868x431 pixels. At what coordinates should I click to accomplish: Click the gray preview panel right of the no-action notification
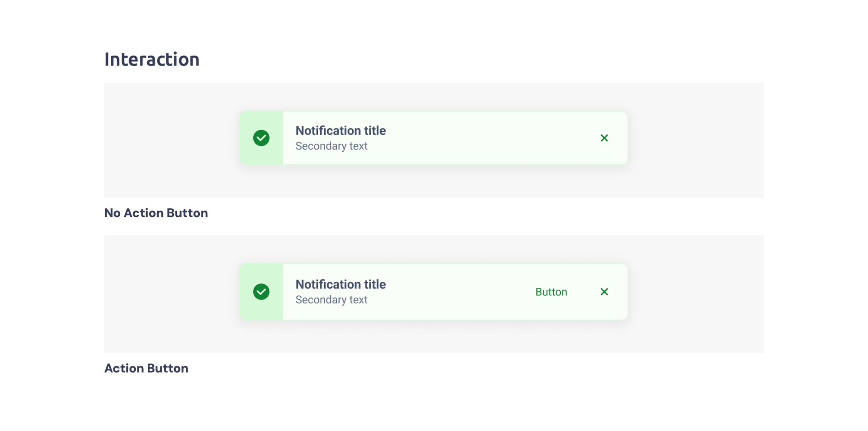click(x=696, y=140)
